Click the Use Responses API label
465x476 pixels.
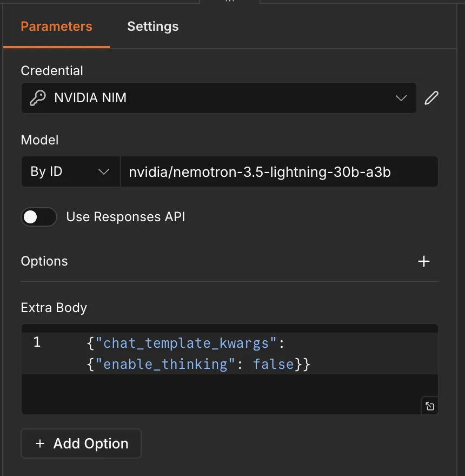tap(125, 217)
